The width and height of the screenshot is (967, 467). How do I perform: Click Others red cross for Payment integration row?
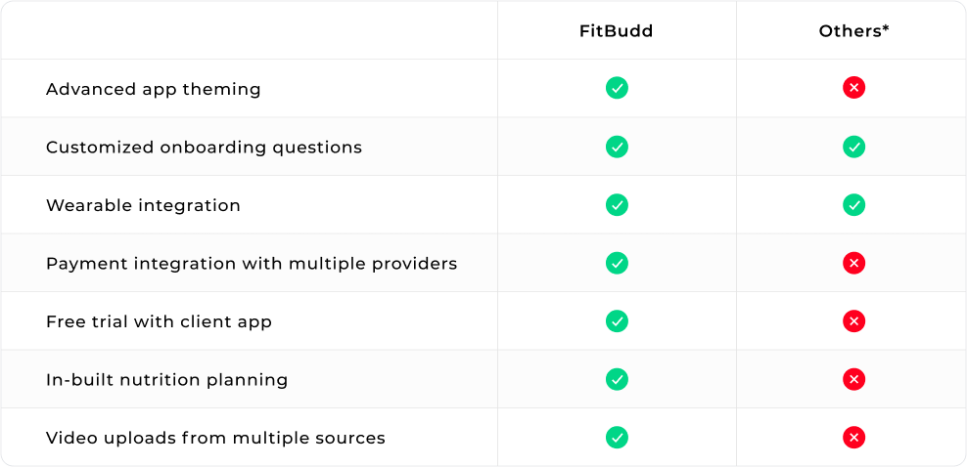[x=853, y=263]
